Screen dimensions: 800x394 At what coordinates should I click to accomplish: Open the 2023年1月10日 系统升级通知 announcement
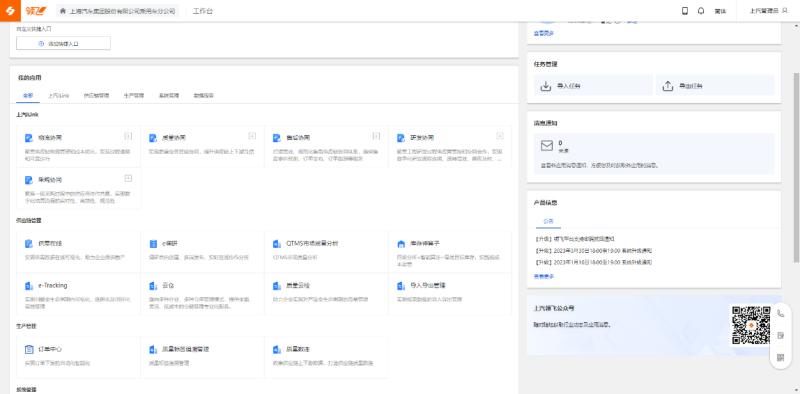tap(594, 262)
